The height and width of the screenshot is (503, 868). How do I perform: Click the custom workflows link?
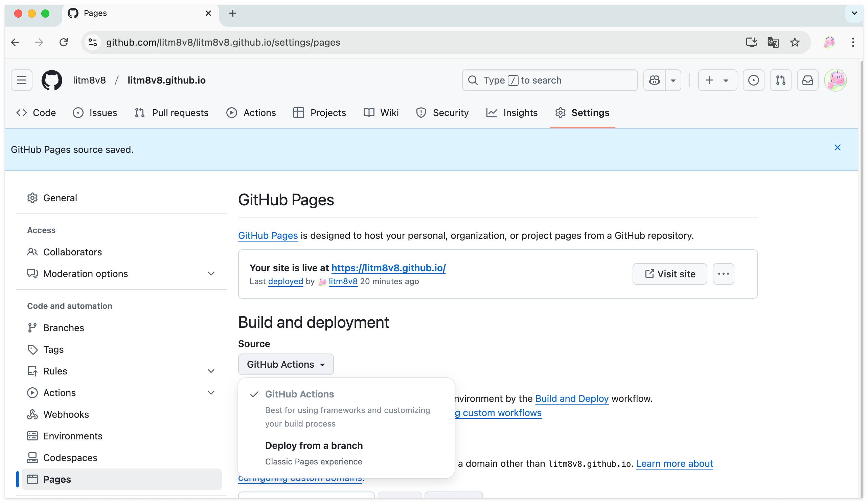pyautogui.click(x=498, y=413)
